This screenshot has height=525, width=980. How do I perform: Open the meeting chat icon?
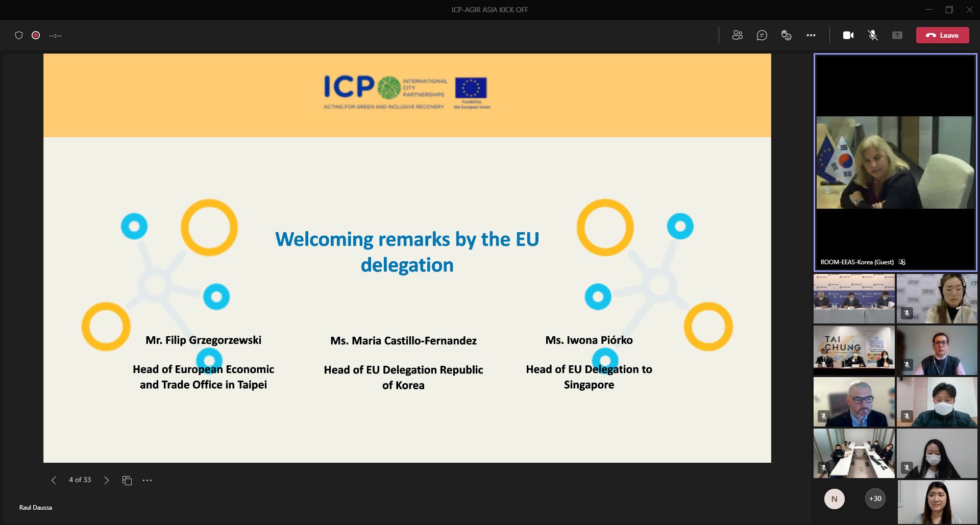pos(762,35)
